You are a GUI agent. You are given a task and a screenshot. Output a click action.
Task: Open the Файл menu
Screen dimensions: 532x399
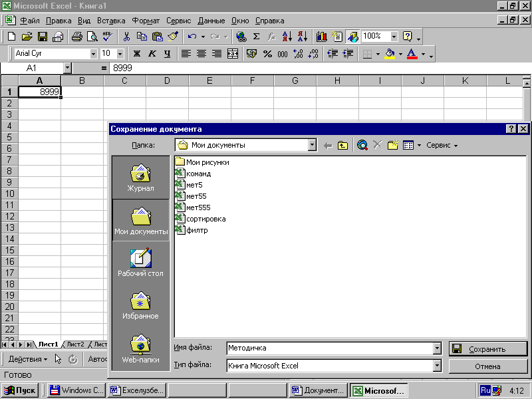30,21
